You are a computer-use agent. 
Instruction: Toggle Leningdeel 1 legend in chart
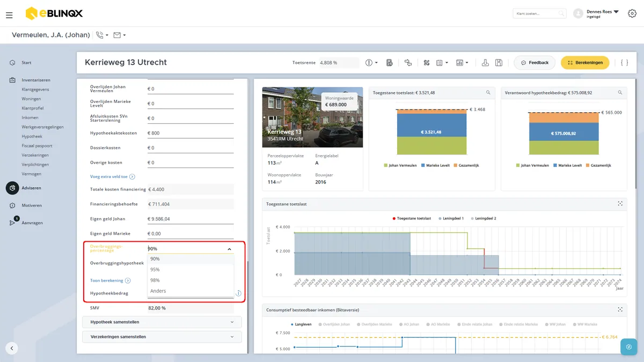tap(451, 218)
